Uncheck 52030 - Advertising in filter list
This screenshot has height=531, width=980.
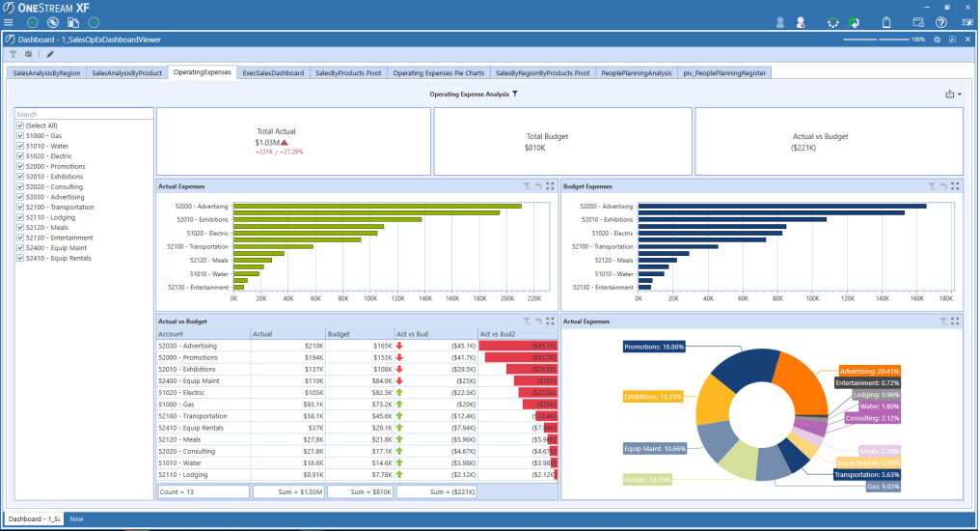pyautogui.click(x=20, y=197)
